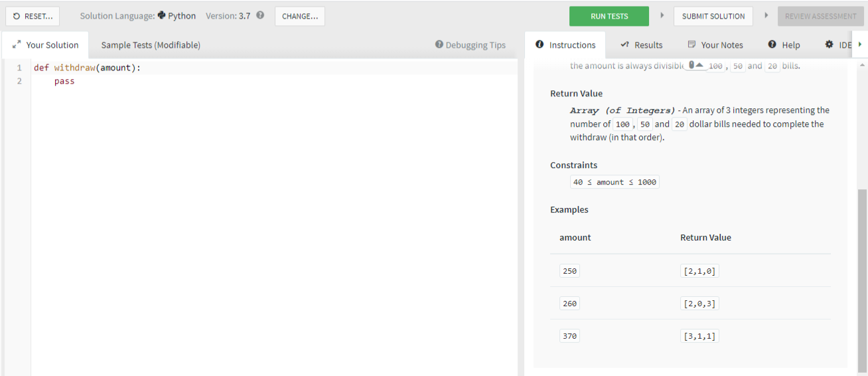868x376 pixels.
Task: Open the Your Notes tab
Action: [x=715, y=45]
